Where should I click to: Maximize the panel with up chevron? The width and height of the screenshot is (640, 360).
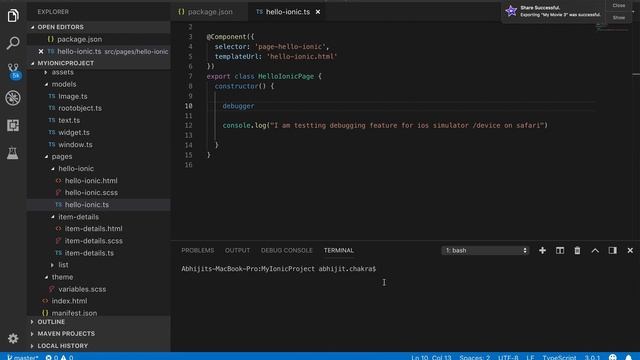click(x=595, y=250)
